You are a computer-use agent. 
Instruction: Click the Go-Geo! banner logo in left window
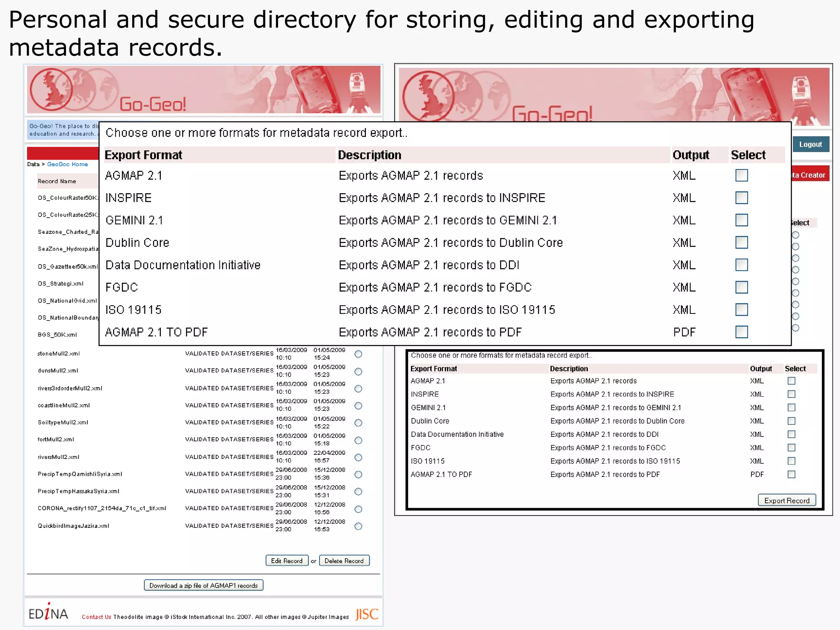(153, 104)
